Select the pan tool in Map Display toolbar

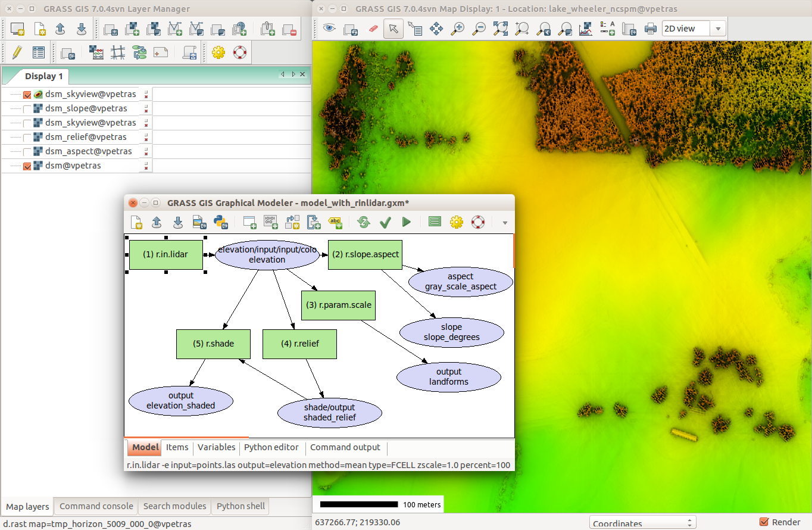point(436,29)
